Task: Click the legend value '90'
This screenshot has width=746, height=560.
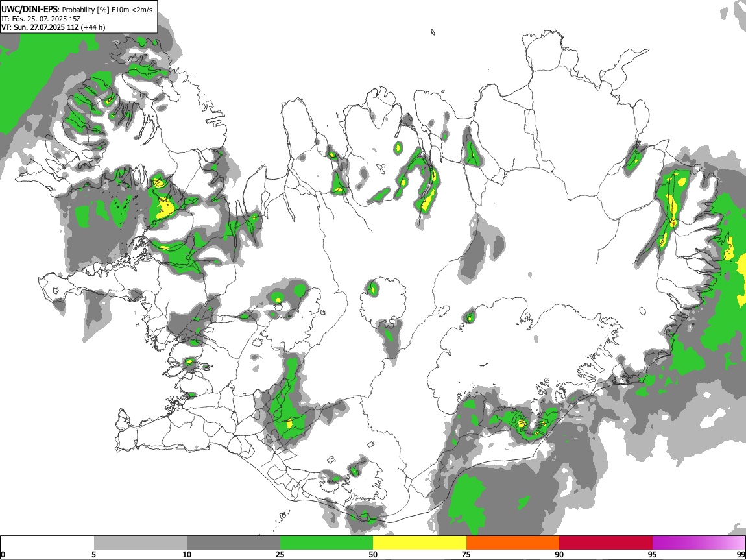Action: coord(559,554)
